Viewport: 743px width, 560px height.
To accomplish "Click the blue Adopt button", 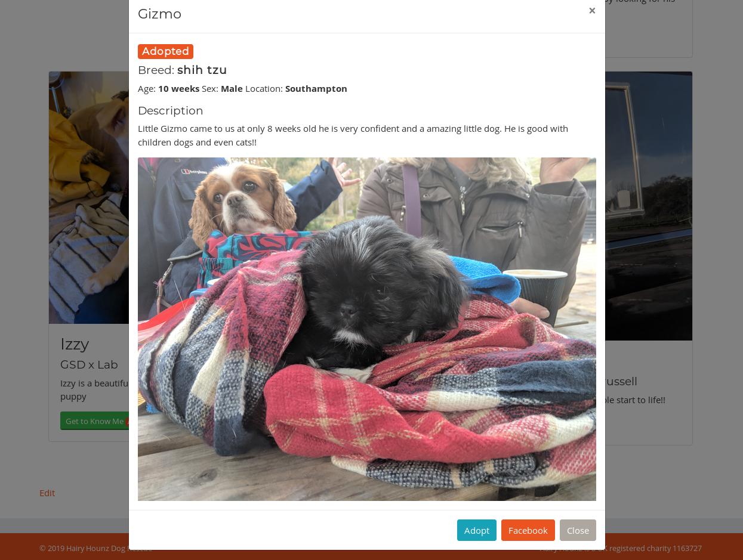I will [477, 530].
